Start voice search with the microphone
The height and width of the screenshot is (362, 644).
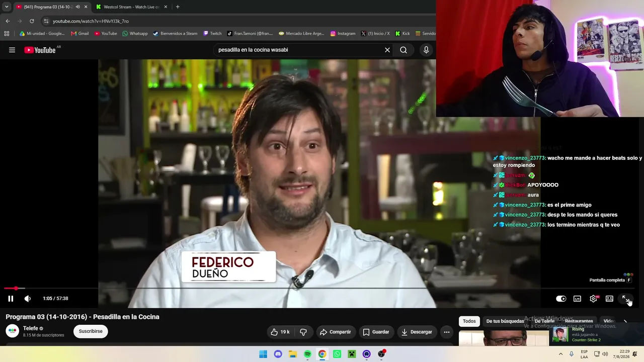[426, 50]
